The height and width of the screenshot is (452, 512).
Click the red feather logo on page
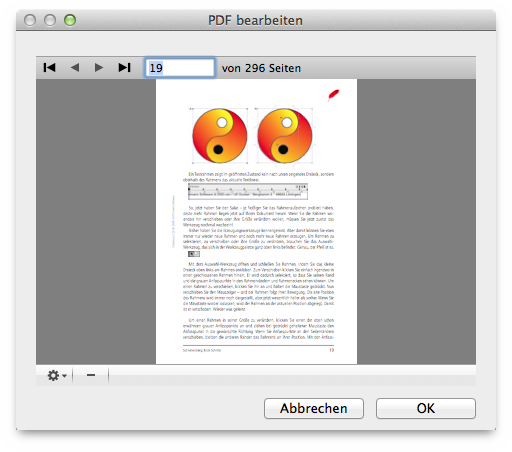pos(333,95)
